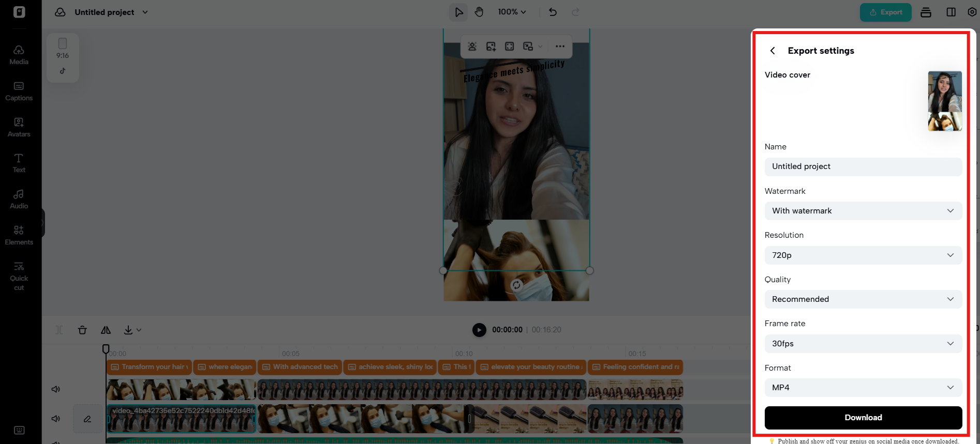Open the Media panel in sidebar
980x444 pixels.
[19, 55]
